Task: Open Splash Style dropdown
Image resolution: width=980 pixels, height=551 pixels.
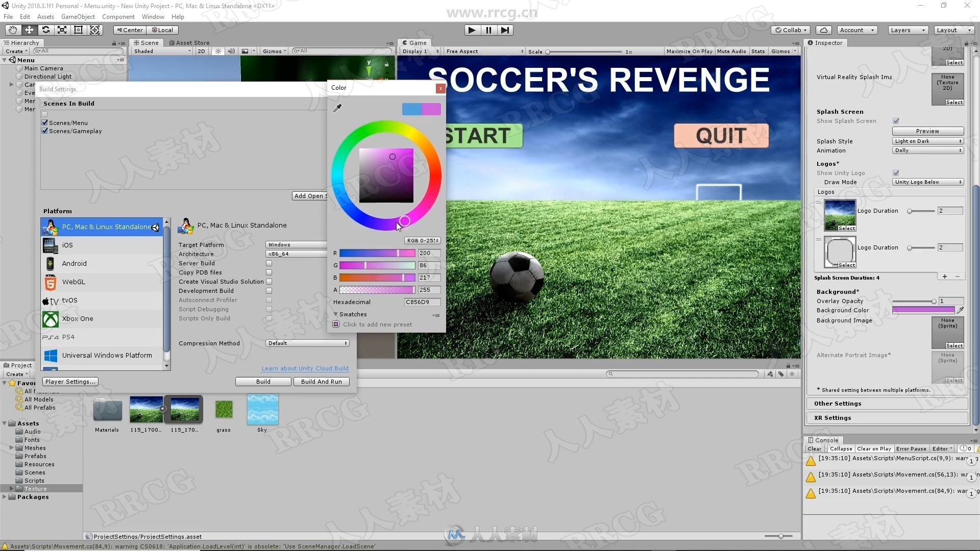Action: [928, 141]
